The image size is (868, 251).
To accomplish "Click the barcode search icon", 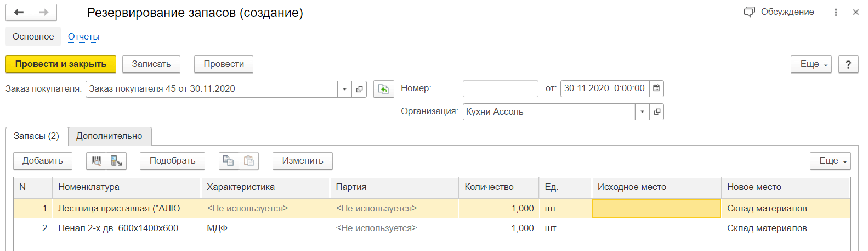I will pos(97,161).
